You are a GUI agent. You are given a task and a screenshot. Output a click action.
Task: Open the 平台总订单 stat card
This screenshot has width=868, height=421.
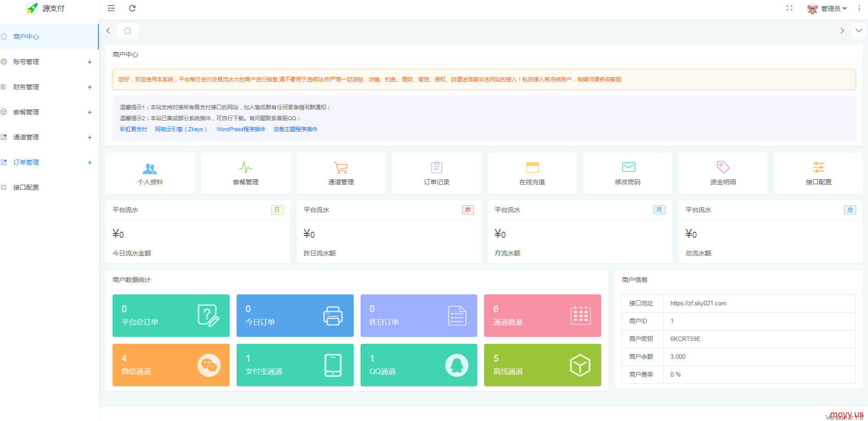coord(171,315)
